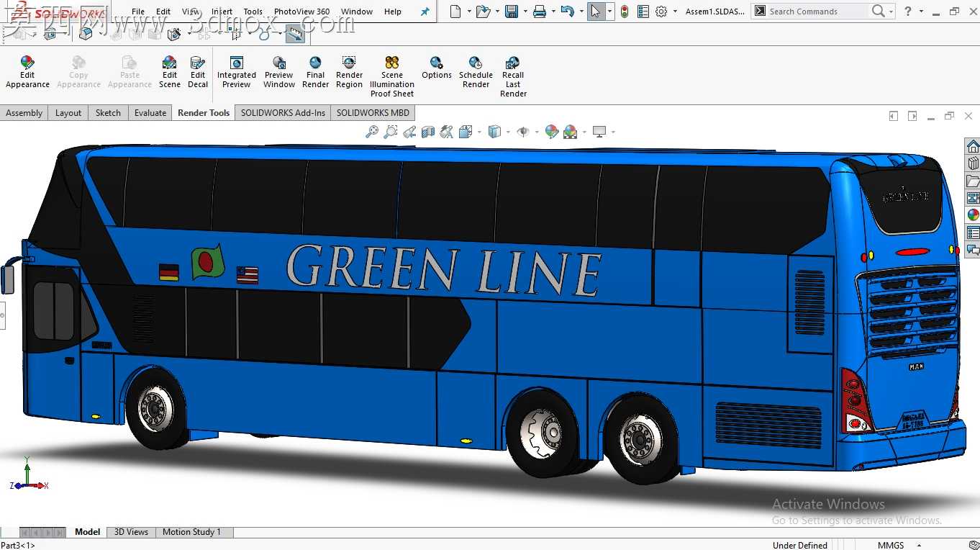Image resolution: width=980 pixels, height=550 pixels.
Task: Run the Final Render command
Action: (x=315, y=72)
